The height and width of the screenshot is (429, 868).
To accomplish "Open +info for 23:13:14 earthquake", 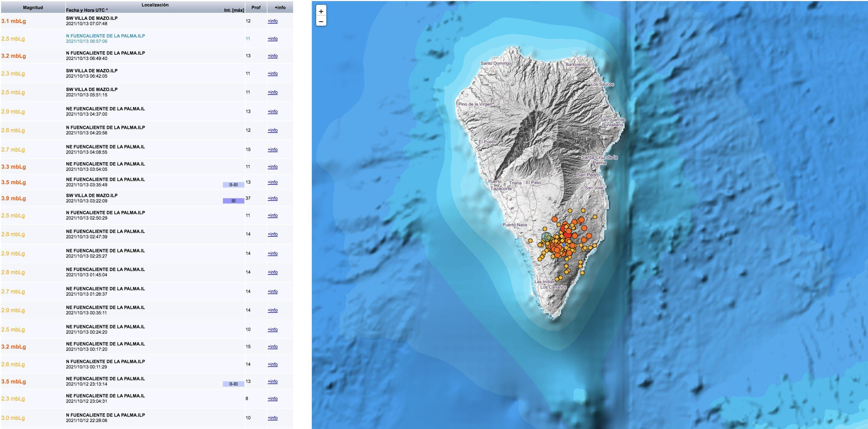I will click(x=273, y=382).
